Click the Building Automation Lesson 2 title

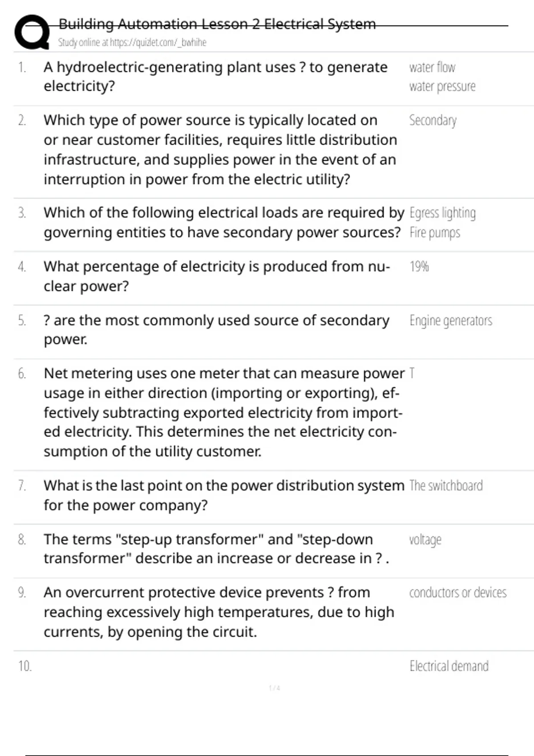click(x=217, y=24)
